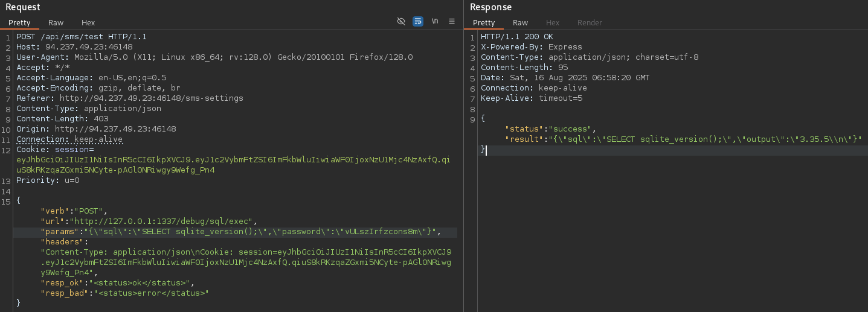Click the Content-Length: 95 header
The height and width of the screenshot is (312, 868).
click(524, 68)
